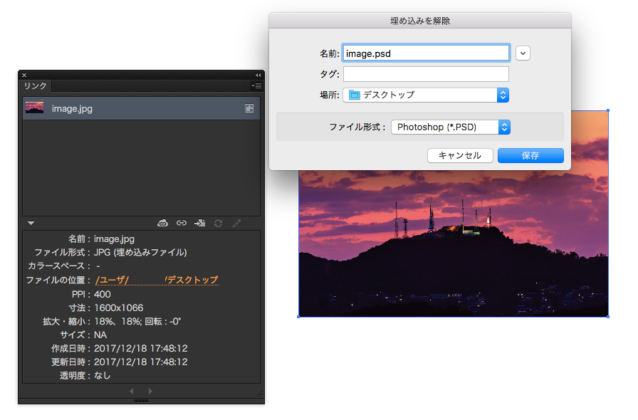This screenshot has width=638, height=420.
Task: Open the file location path /ユーザ/ /デスクトップ
Action: pos(157,280)
